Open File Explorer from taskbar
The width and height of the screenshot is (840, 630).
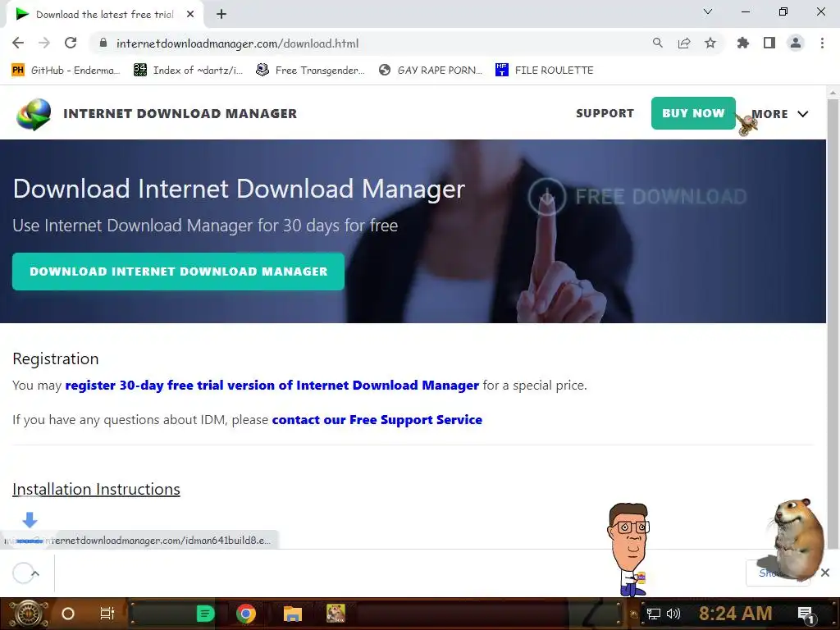click(x=293, y=614)
